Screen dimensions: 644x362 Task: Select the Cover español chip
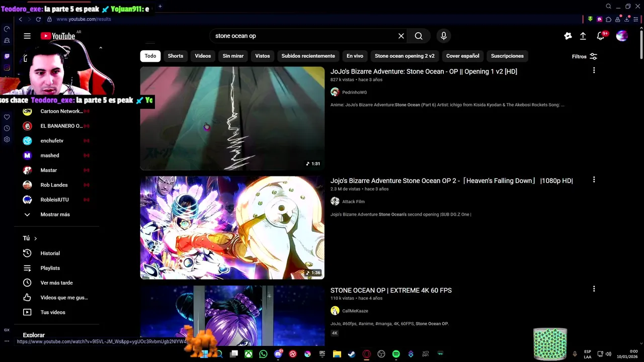point(462,56)
